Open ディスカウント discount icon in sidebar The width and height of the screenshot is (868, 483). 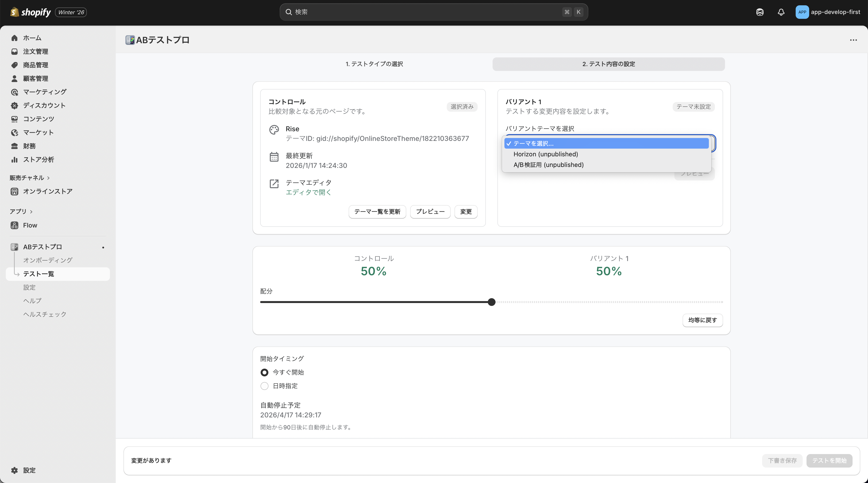[14, 105]
